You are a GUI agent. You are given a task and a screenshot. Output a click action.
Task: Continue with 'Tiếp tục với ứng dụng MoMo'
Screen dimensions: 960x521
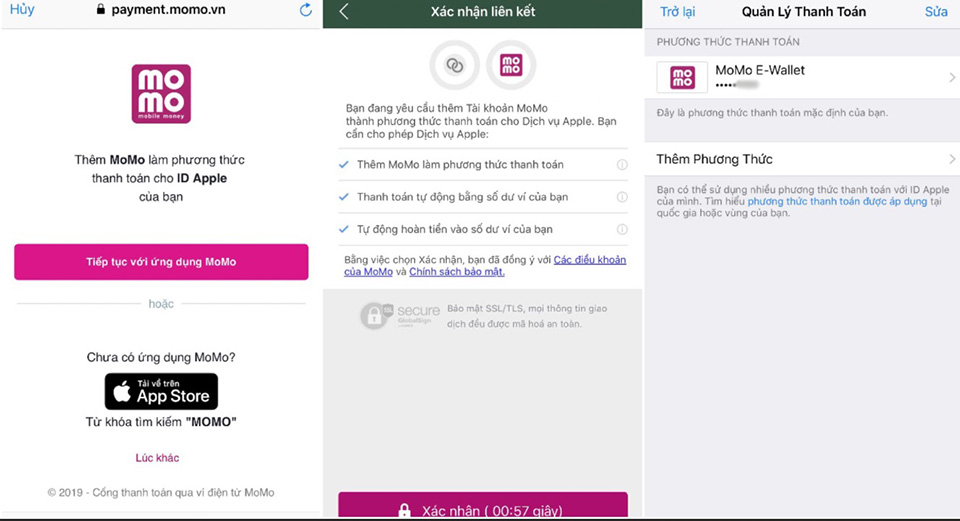161,262
